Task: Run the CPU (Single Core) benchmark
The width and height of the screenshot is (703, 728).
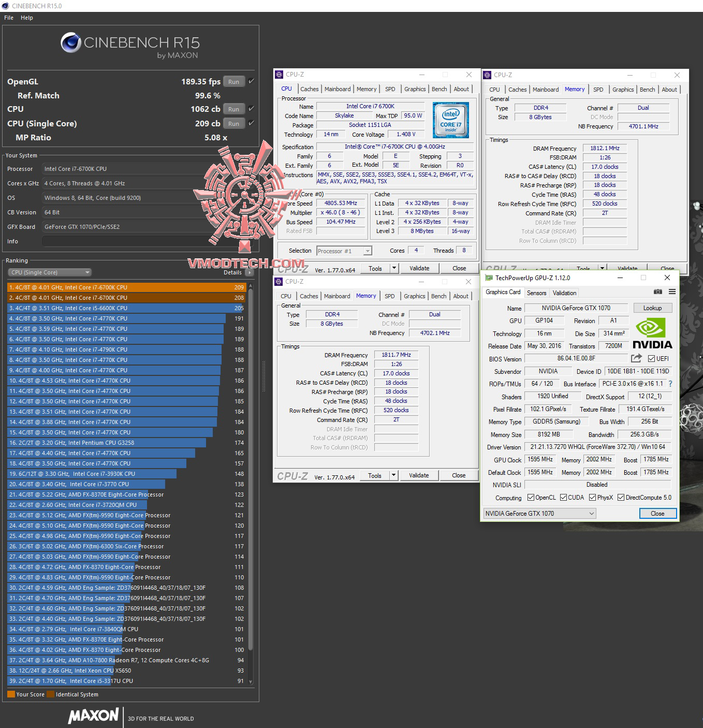Action: 234,124
